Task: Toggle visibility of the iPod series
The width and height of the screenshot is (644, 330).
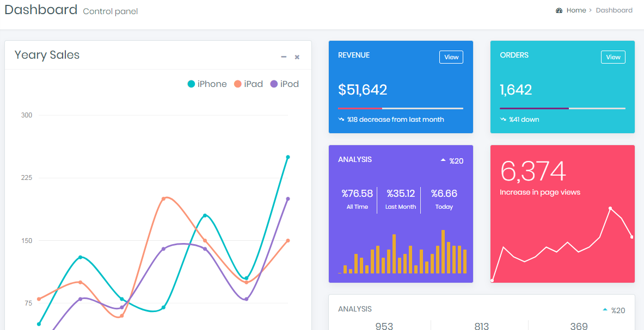Action: (x=284, y=84)
